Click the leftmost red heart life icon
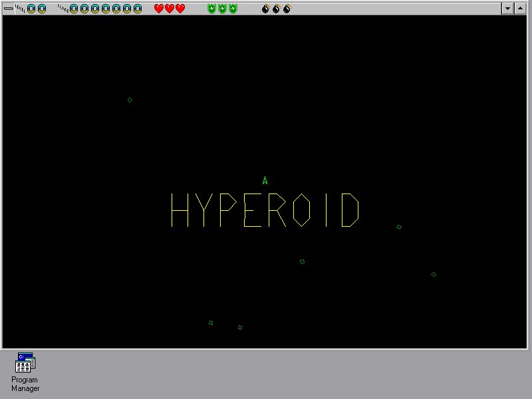This screenshot has height=399, width=532. pos(159,9)
